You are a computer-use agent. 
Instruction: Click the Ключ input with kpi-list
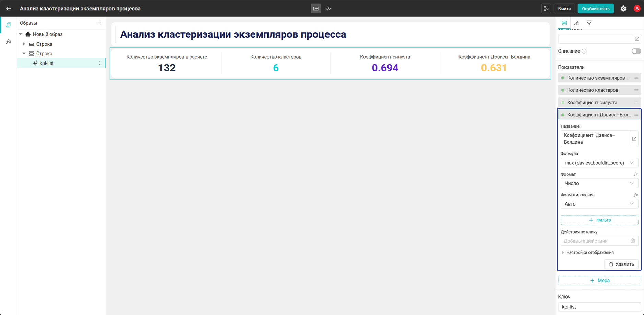599,307
